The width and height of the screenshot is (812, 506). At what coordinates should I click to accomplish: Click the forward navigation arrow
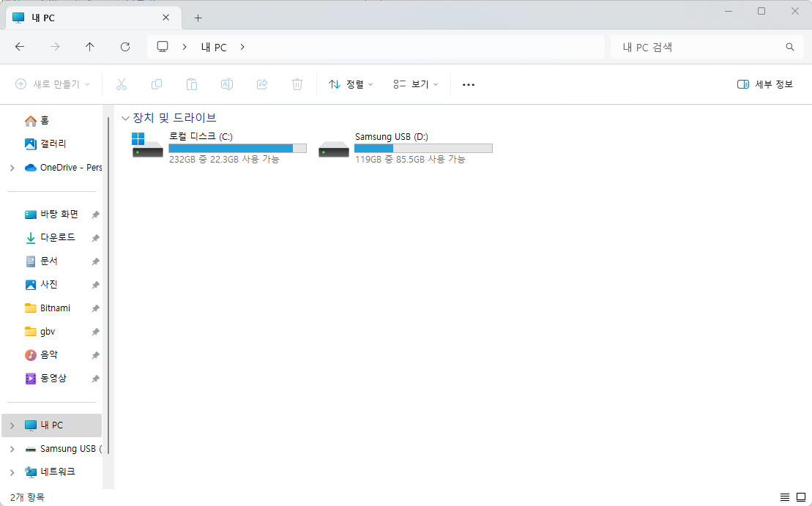click(x=55, y=47)
